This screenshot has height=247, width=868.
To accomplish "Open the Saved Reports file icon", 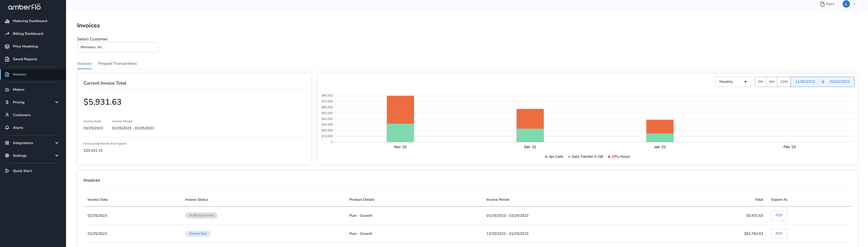I will [x=7, y=59].
